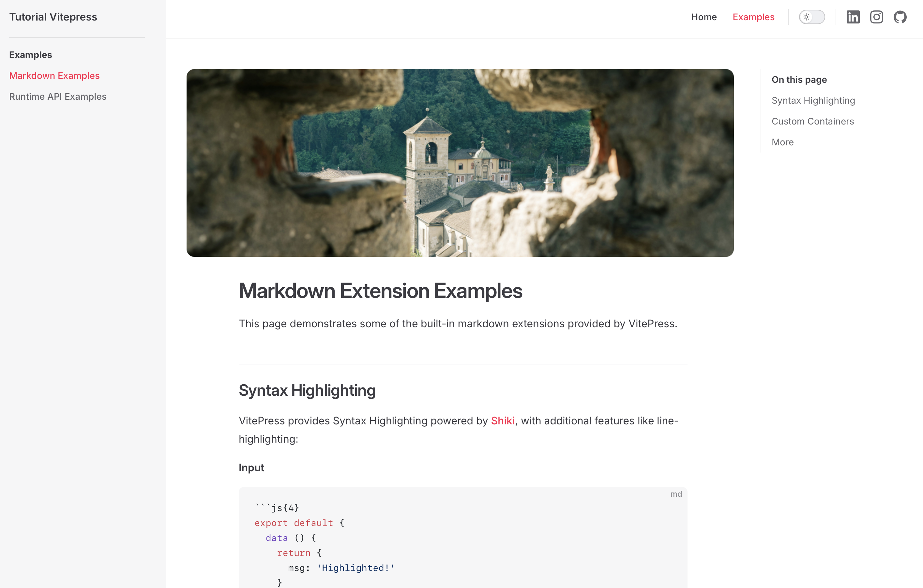Click the 'return {' code line
Viewport: 923px width, 588px height.
pyautogui.click(x=299, y=553)
